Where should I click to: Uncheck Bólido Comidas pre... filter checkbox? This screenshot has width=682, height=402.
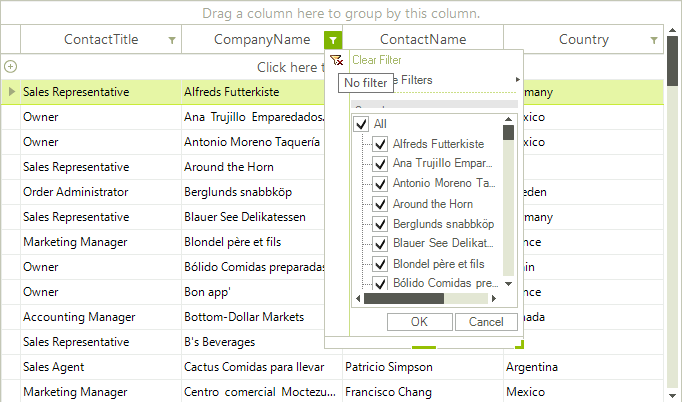(380, 283)
